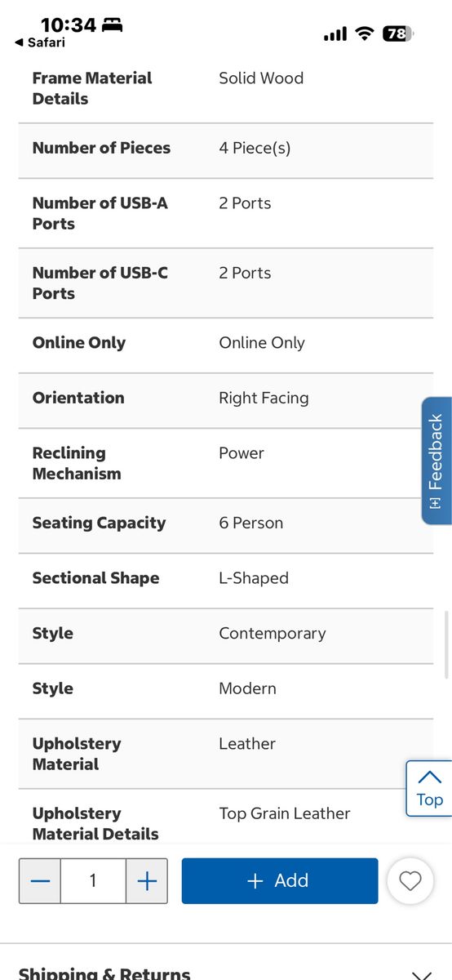Viewport: 452px width, 980px height.
Task: Add the item to cart
Action: coord(280,880)
